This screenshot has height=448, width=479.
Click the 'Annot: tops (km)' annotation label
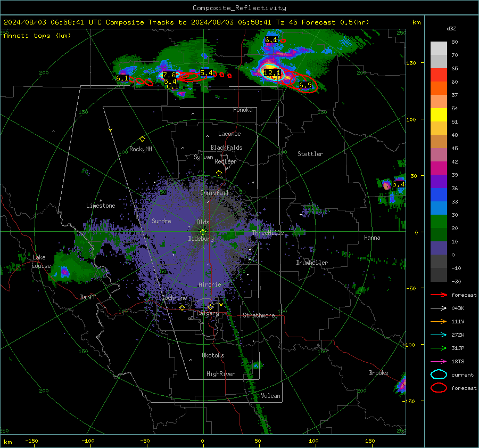[37, 36]
